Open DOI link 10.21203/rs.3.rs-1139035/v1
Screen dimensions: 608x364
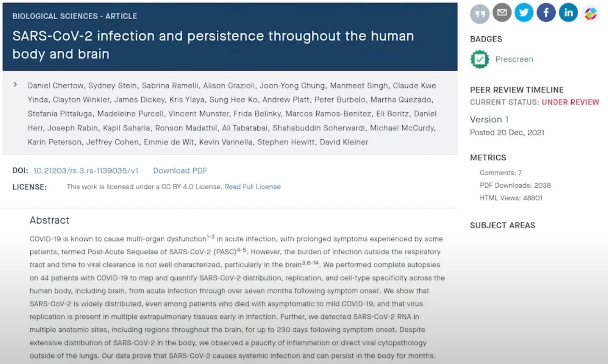[86, 171]
